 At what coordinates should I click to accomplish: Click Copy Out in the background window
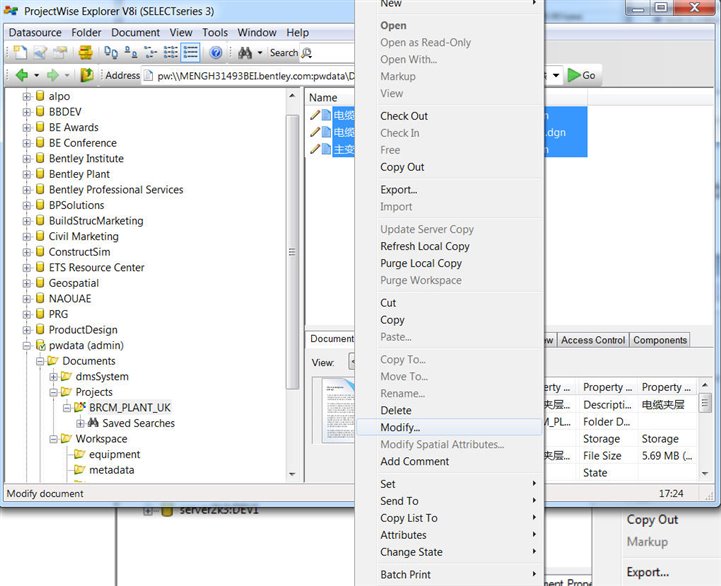(x=652, y=519)
